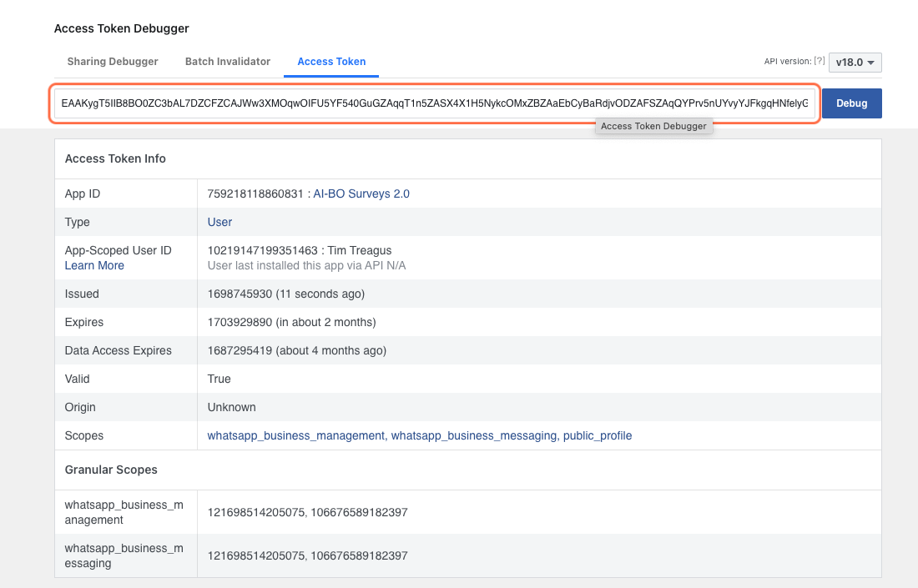Switch to the Sharing Debugger tab
This screenshot has height=588, width=918.
(x=112, y=61)
